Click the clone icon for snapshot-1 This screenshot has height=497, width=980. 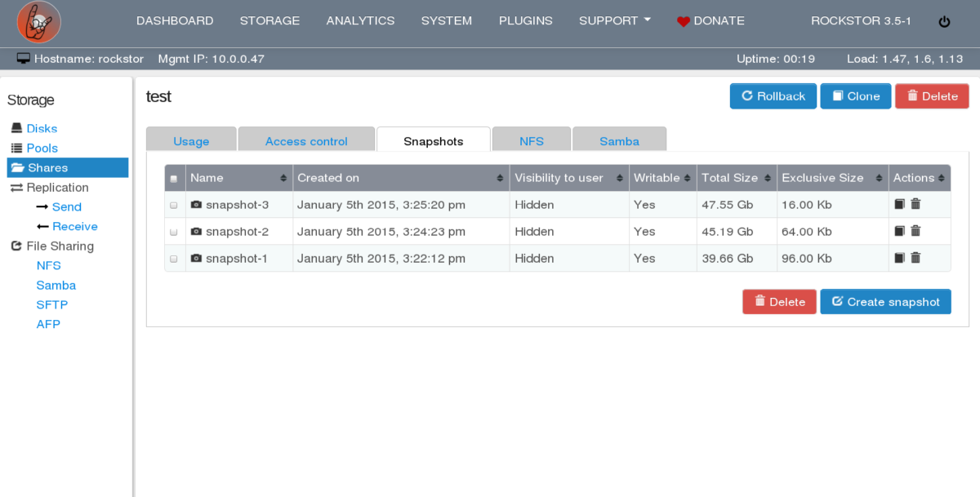(x=899, y=259)
